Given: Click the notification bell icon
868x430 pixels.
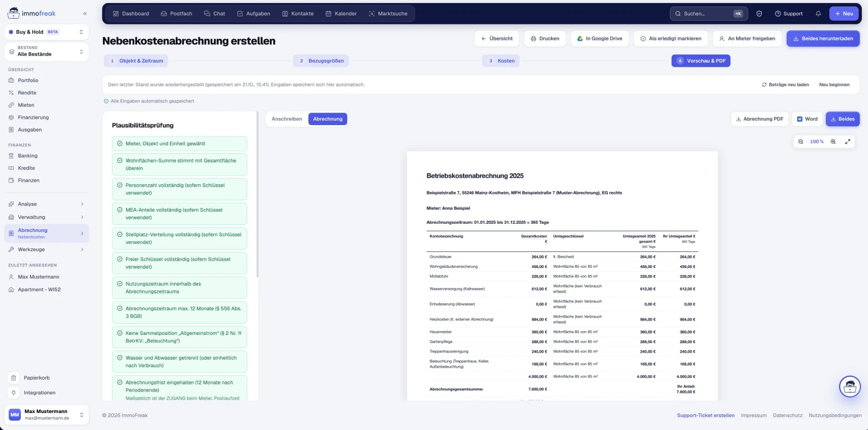Looking at the screenshot, I should [x=818, y=13].
